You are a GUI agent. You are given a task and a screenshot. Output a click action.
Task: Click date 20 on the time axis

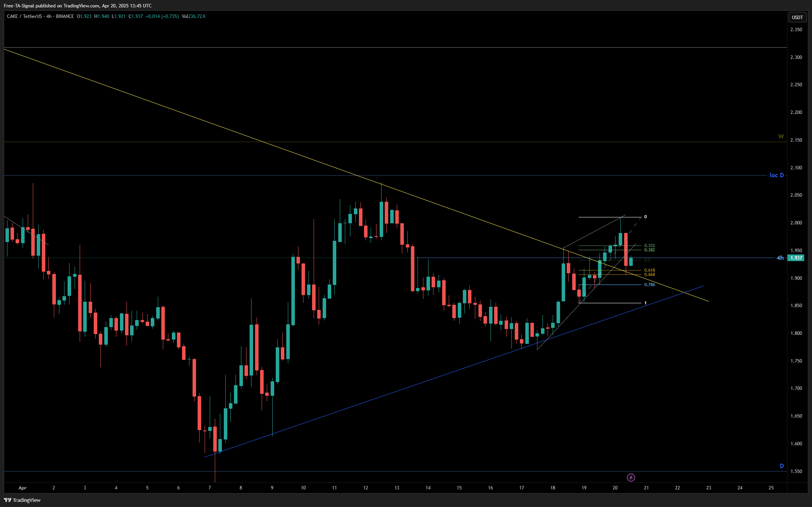point(615,488)
